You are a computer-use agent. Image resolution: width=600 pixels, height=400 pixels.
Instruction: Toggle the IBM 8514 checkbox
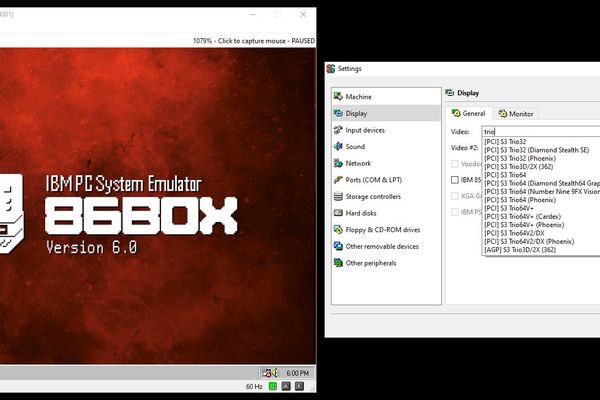click(455, 180)
